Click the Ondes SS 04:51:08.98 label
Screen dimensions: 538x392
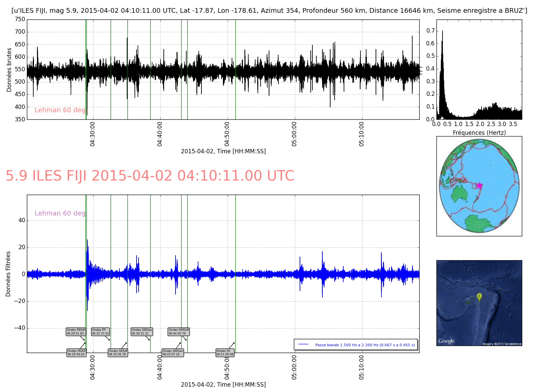point(225,353)
